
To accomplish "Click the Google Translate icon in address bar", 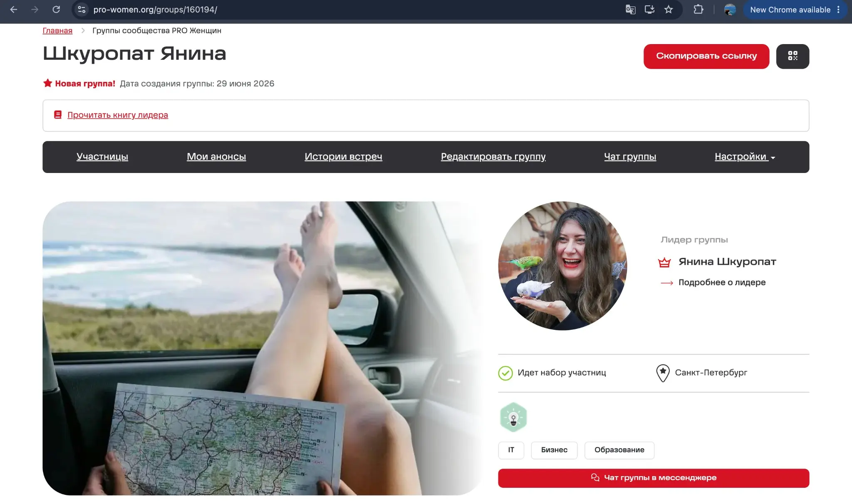I will tap(630, 10).
